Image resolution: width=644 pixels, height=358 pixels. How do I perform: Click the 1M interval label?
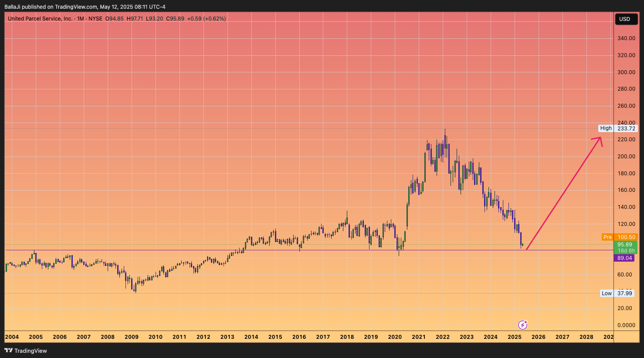coord(81,19)
